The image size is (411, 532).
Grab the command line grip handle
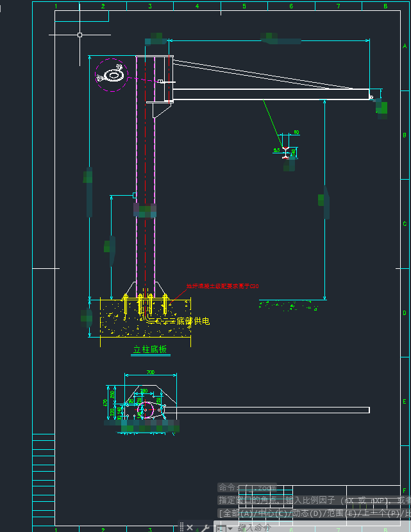[x=181, y=527]
